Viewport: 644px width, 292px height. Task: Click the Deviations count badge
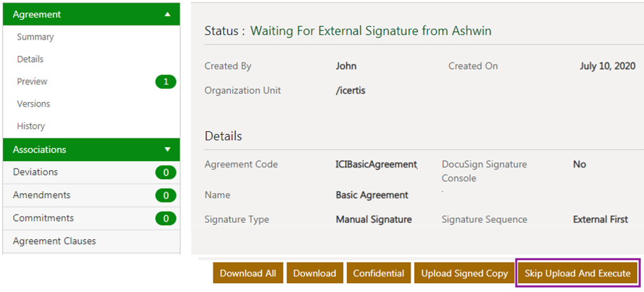[165, 172]
